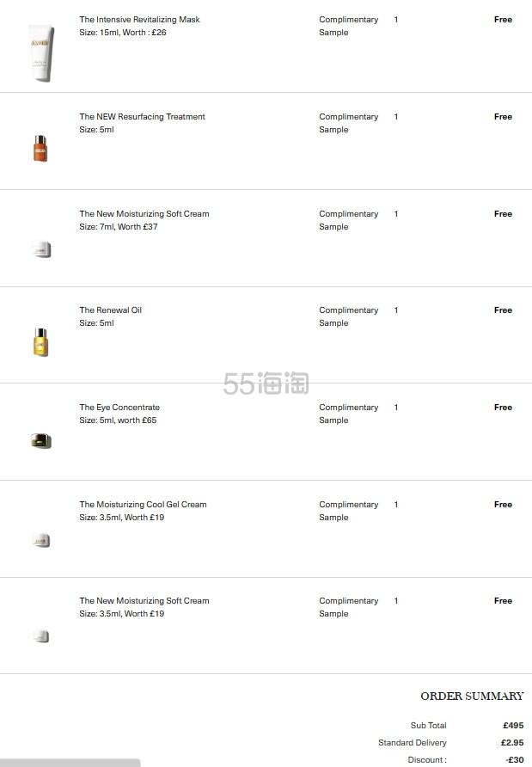Open the Soft Cream 3.5ml product title
Viewport: 532px width, 767px height.
click(144, 601)
